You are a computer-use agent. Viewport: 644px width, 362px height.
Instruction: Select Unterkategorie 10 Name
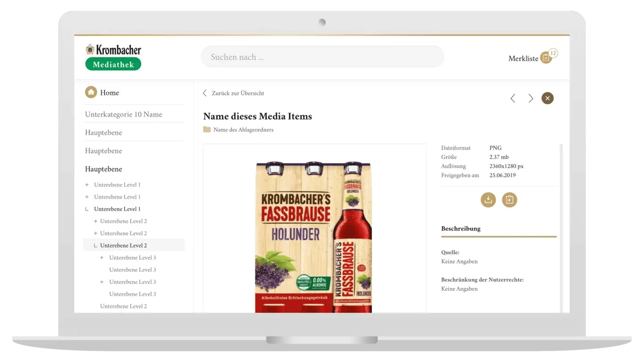(x=123, y=114)
